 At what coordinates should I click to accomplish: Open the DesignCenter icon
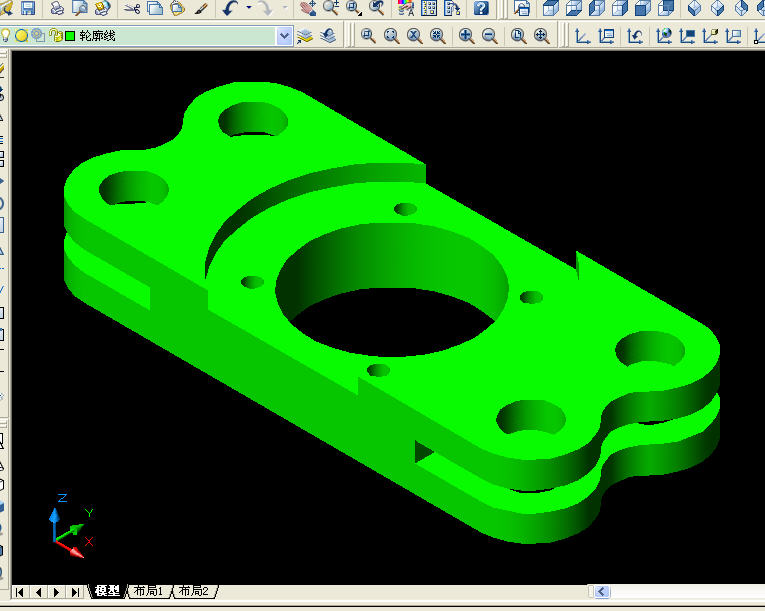[x=429, y=8]
